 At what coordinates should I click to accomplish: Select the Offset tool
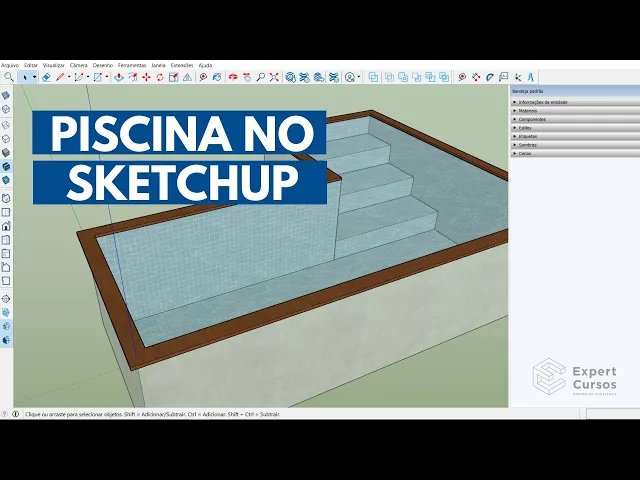[x=133, y=77]
